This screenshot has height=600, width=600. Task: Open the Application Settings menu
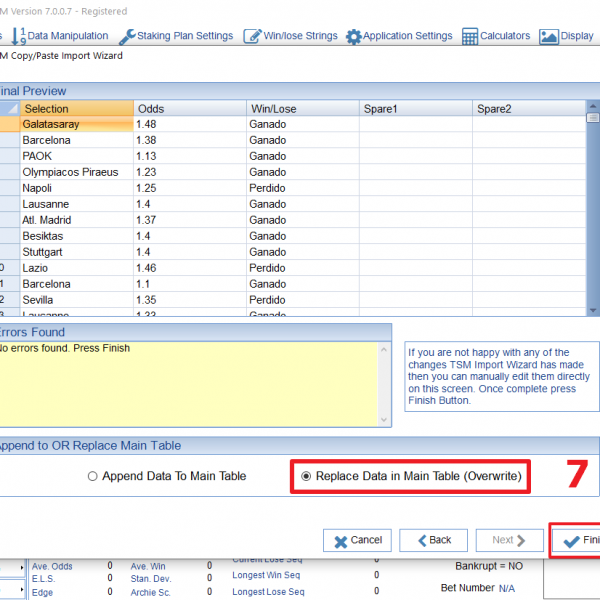point(399,36)
